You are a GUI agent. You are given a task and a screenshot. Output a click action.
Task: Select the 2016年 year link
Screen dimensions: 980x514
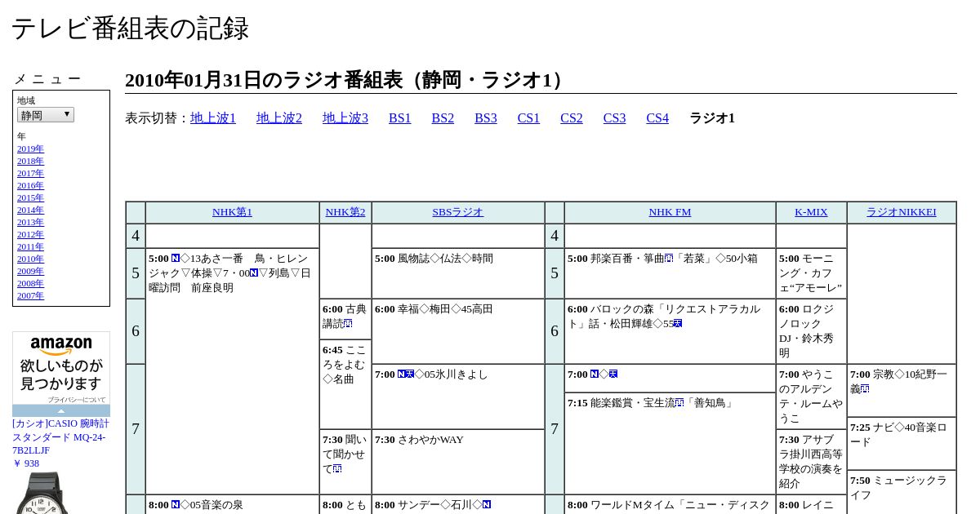(x=30, y=185)
